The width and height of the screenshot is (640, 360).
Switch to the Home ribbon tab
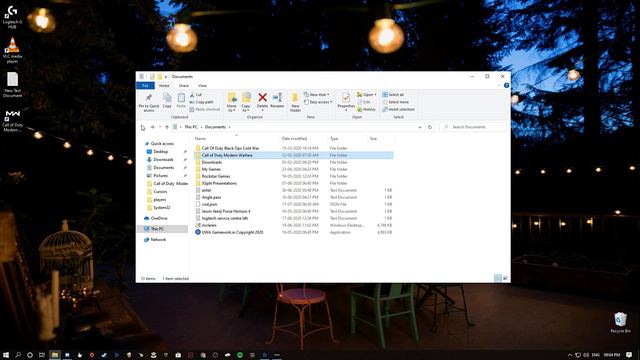point(164,86)
